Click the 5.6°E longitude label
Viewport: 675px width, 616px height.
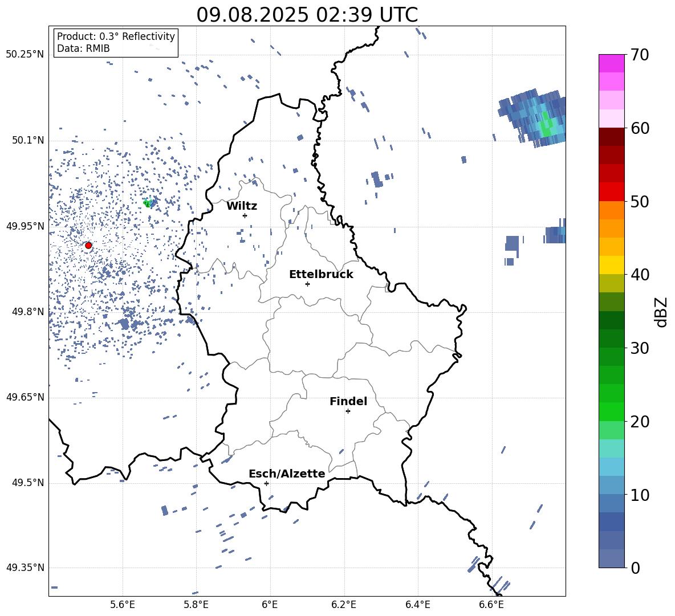122,605
